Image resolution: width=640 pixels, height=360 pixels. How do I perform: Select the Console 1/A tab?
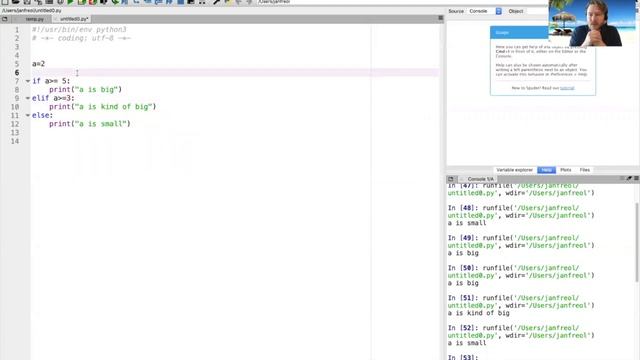(478, 179)
